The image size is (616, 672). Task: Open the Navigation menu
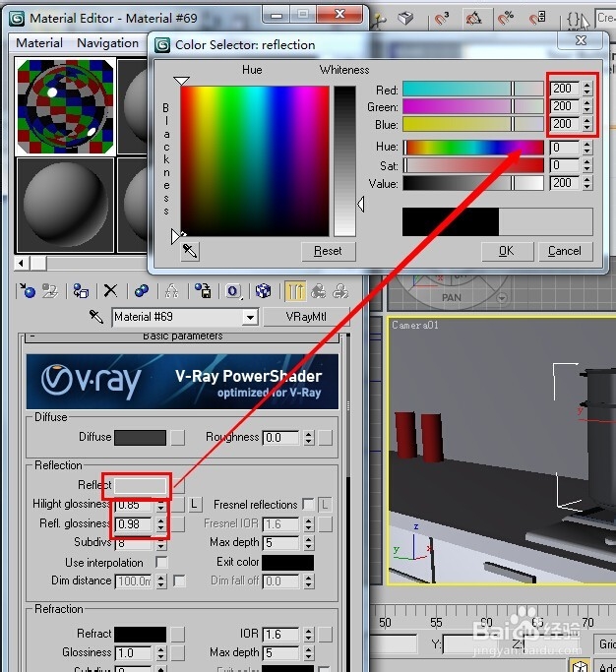[x=107, y=43]
